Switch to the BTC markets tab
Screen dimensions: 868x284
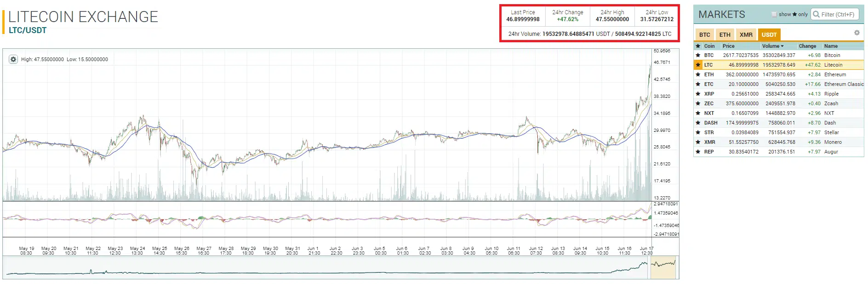[704, 34]
